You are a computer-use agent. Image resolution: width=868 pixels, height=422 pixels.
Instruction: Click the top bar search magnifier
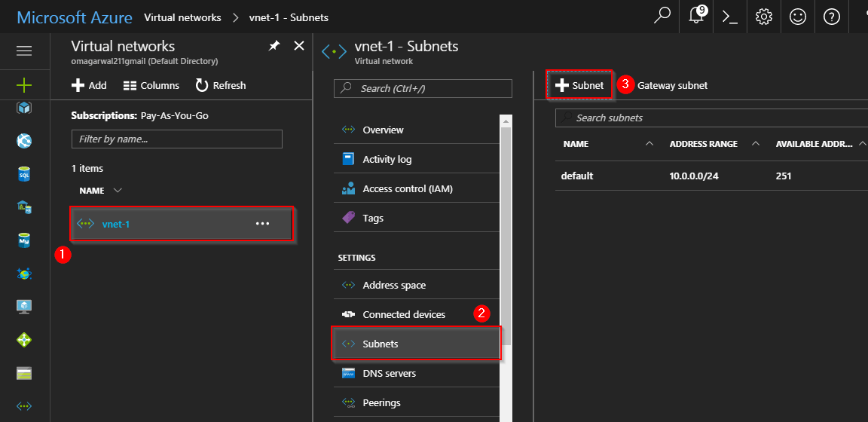click(x=662, y=17)
